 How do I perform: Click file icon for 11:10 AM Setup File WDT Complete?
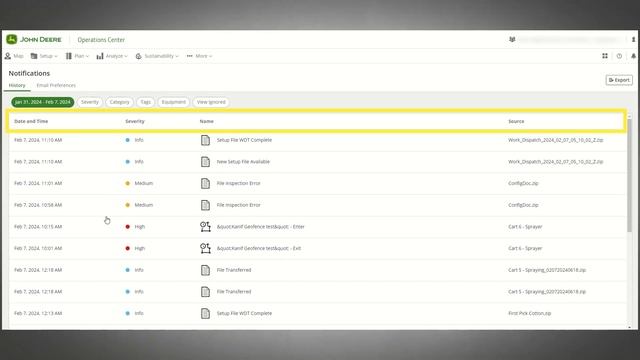point(205,140)
